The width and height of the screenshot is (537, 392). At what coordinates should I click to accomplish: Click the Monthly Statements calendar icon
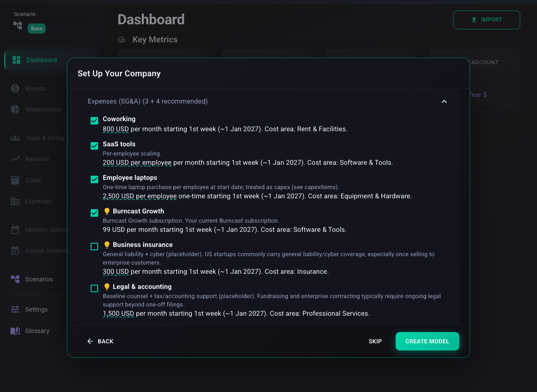15,230
